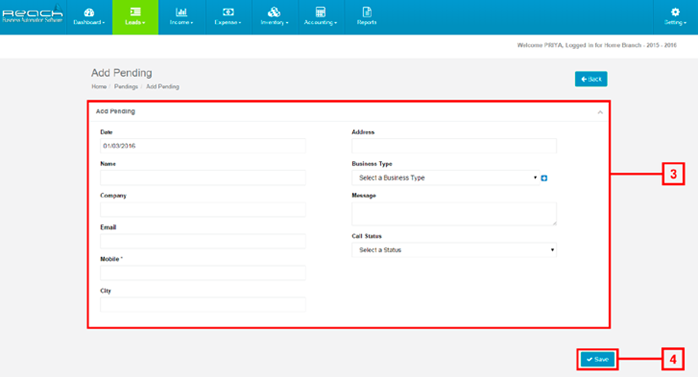The width and height of the screenshot is (698, 377).
Task: Focus the Mobile input field
Action: [203, 272]
